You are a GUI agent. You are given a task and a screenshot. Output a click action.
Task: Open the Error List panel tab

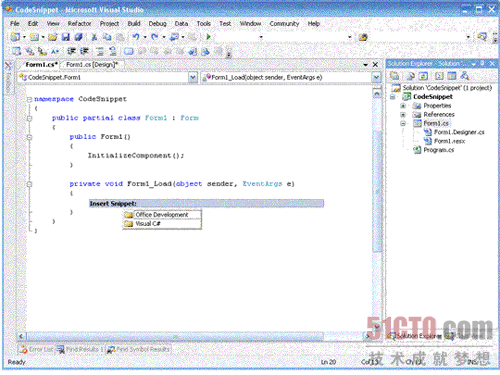37,349
